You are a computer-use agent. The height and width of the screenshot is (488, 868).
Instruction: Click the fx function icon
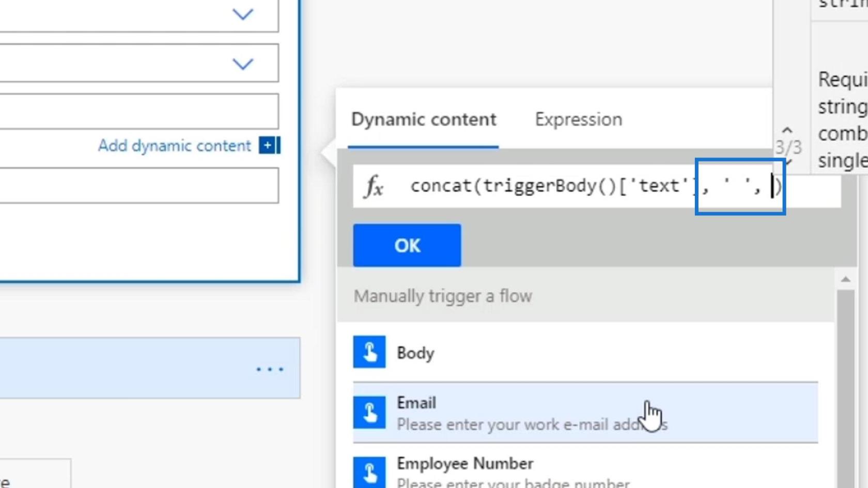tap(374, 186)
